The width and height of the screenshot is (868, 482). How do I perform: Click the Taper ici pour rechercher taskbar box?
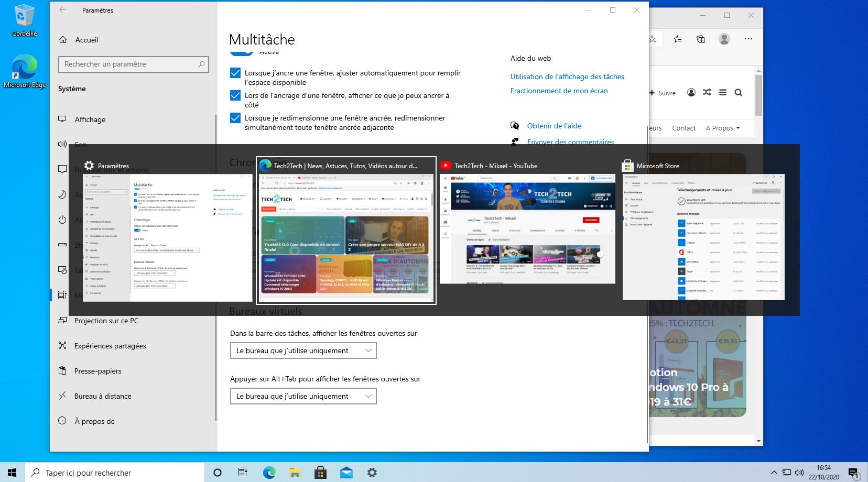(x=115, y=472)
